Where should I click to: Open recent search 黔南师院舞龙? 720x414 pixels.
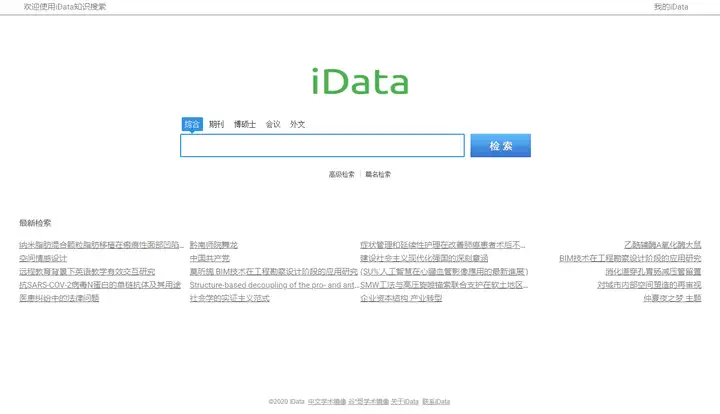[x=214, y=245]
